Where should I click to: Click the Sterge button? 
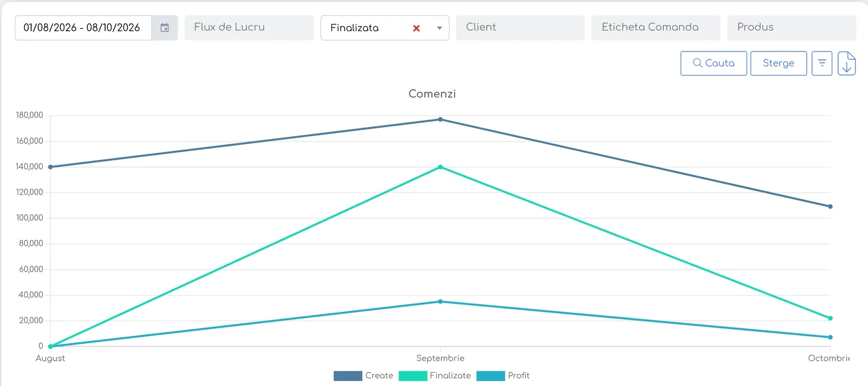pyautogui.click(x=778, y=63)
